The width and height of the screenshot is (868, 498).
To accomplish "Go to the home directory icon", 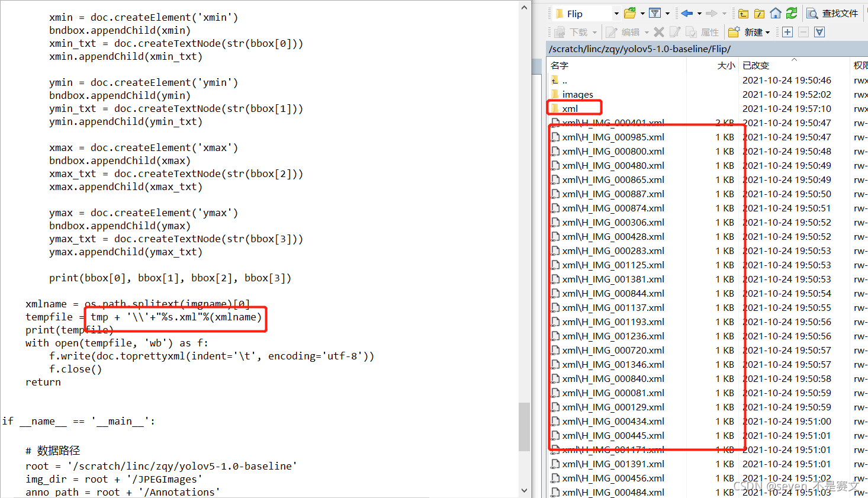I will pos(775,13).
